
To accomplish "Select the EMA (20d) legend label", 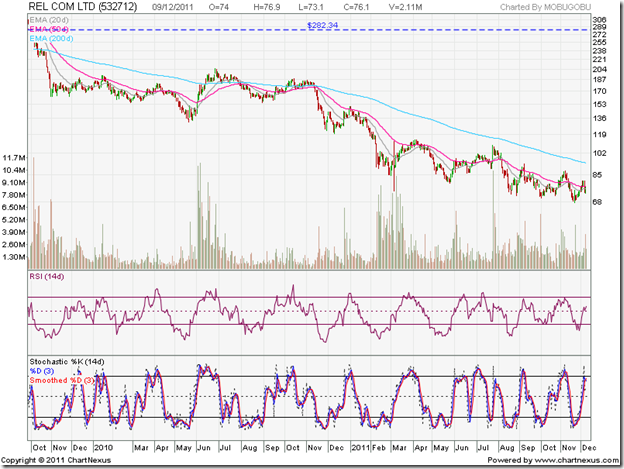I will [x=51, y=21].
